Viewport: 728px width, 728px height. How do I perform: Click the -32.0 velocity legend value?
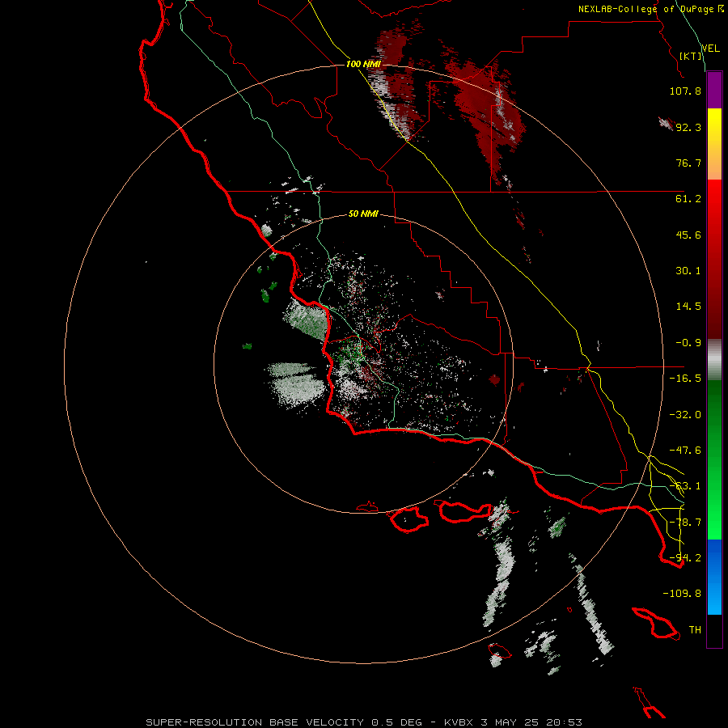point(685,415)
